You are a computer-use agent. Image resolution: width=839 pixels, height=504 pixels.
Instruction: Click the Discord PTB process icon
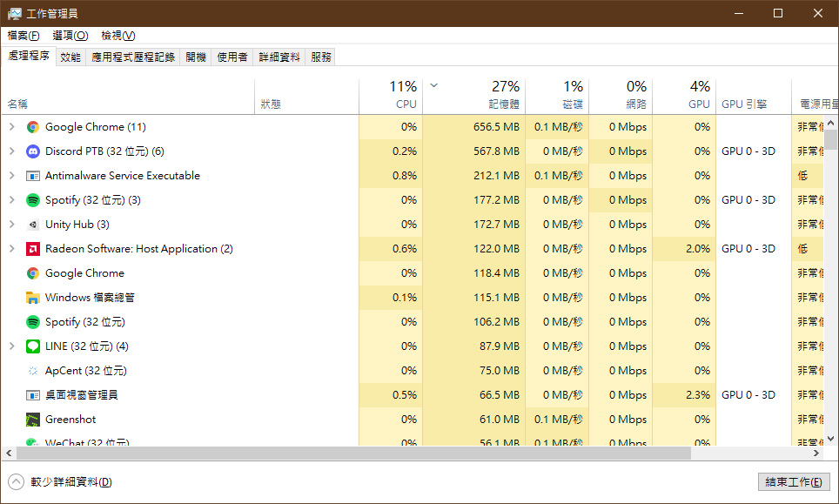tap(33, 151)
